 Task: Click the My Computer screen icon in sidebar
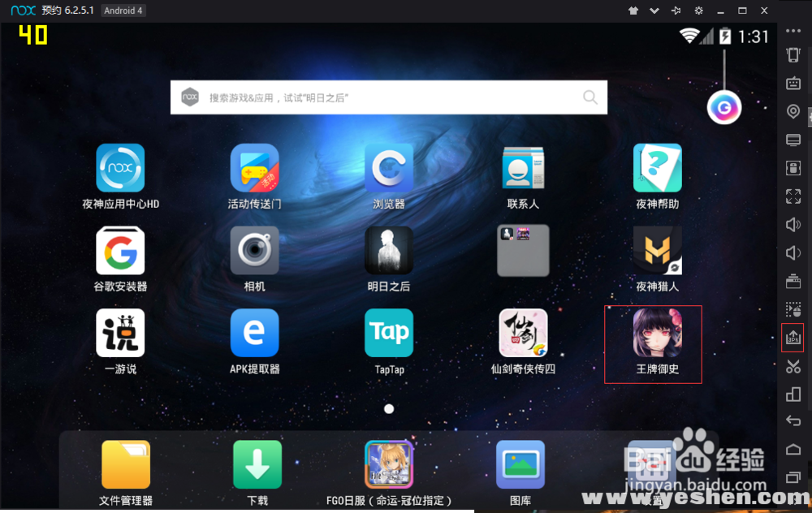click(793, 140)
